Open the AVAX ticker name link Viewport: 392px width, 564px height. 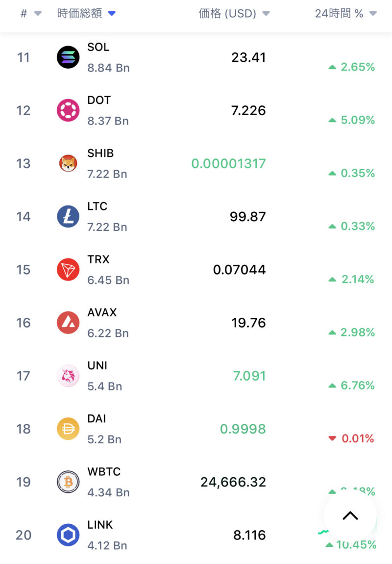pyautogui.click(x=102, y=312)
